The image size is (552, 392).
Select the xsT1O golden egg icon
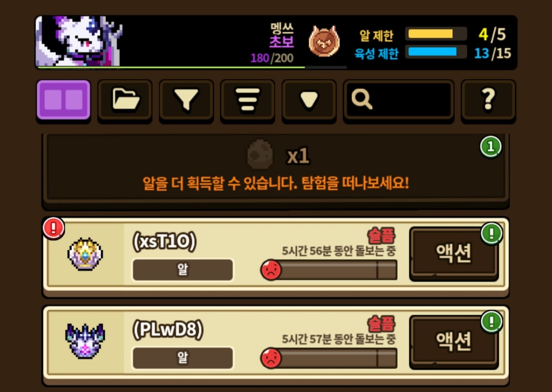(85, 254)
